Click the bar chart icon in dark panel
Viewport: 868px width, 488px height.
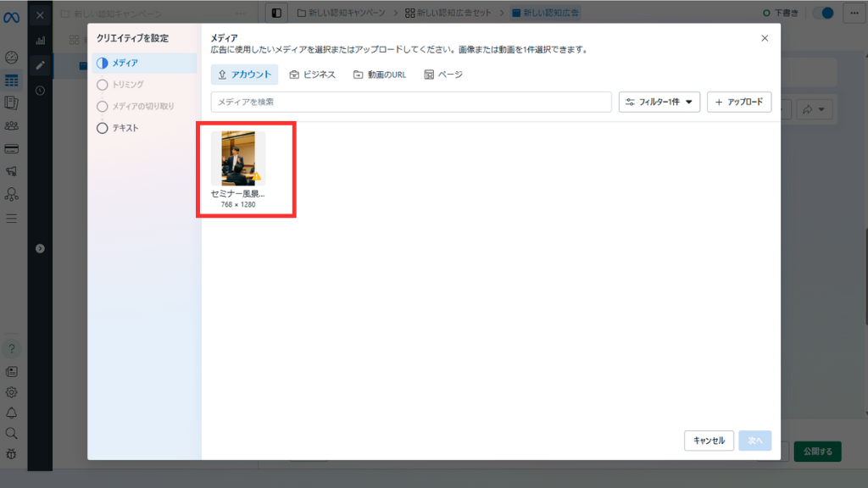(x=40, y=41)
